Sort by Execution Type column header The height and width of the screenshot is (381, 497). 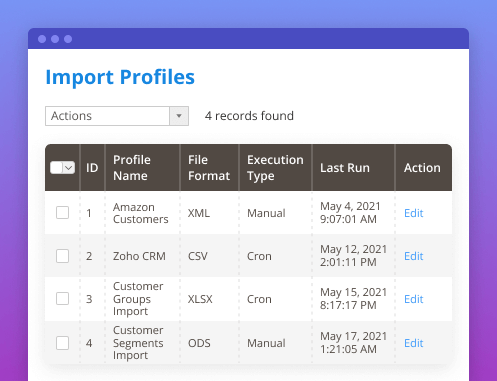275,168
